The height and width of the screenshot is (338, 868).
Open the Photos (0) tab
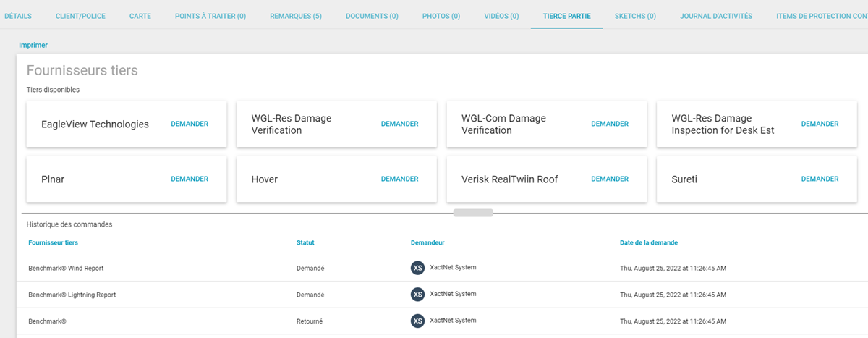(441, 15)
